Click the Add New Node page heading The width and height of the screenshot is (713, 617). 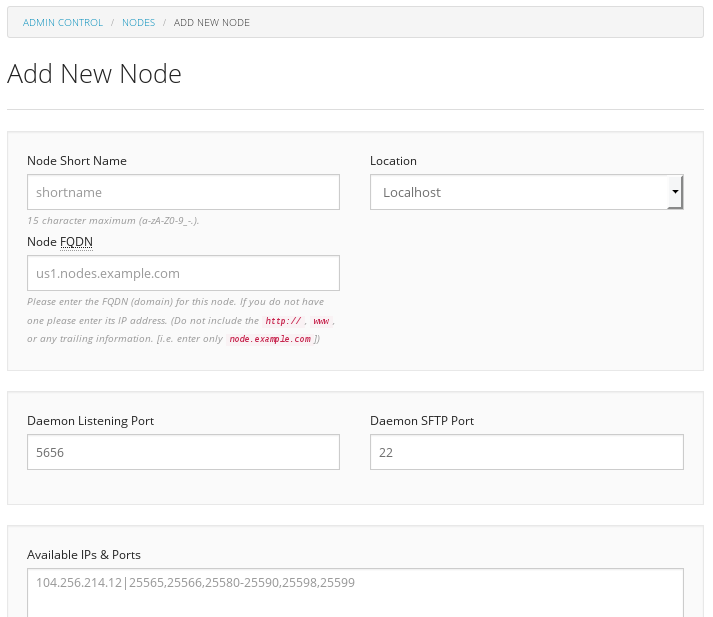(x=94, y=74)
